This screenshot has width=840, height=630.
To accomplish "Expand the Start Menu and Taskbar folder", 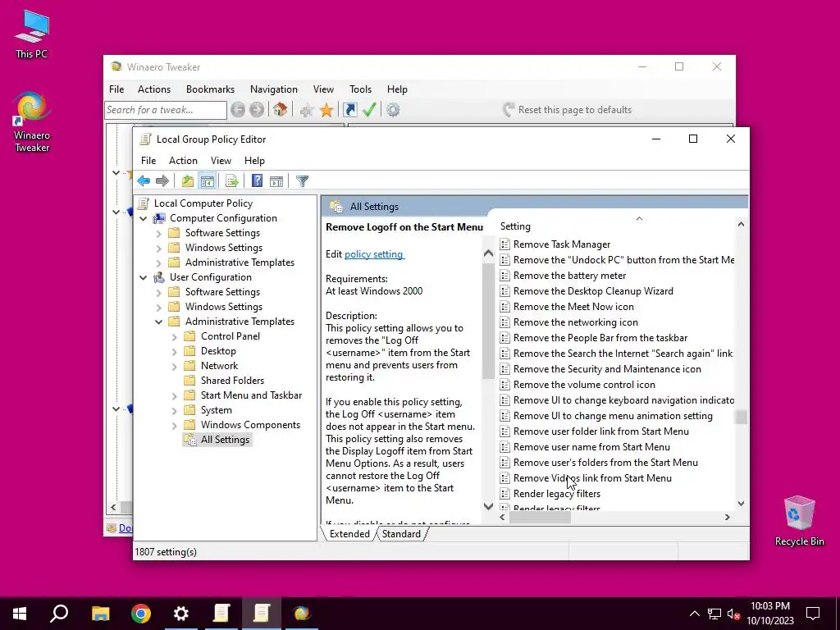I will (174, 396).
